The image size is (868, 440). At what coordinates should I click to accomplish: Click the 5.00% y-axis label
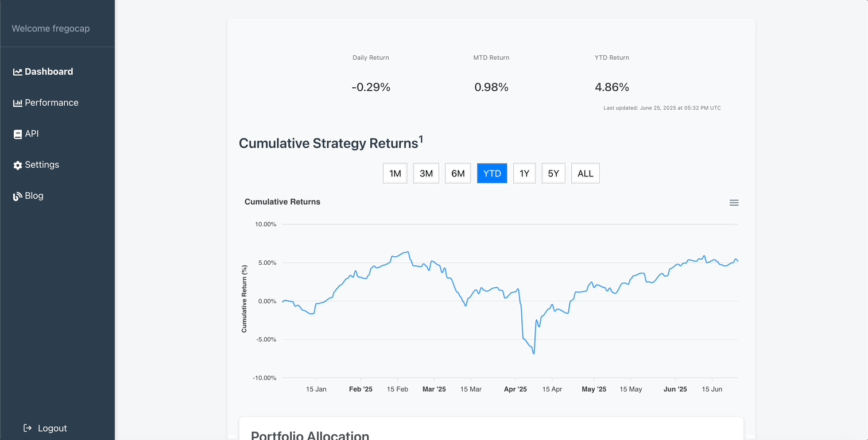268,263
